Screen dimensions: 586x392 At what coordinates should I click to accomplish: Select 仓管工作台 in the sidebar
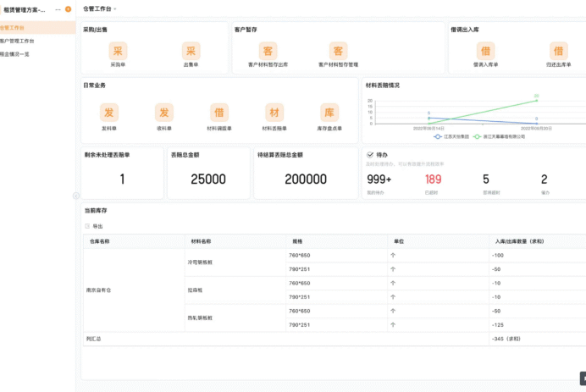tap(38, 28)
